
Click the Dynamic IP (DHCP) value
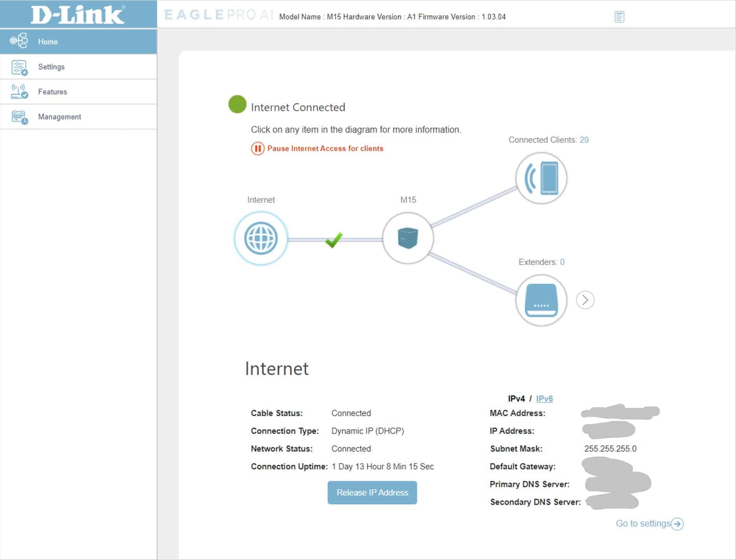(x=368, y=431)
